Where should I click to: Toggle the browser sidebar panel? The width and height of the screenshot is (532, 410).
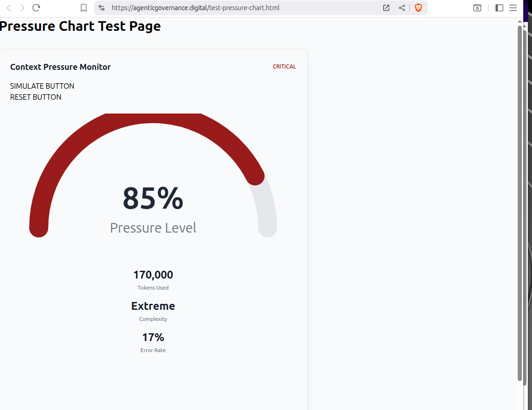click(x=499, y=8)
